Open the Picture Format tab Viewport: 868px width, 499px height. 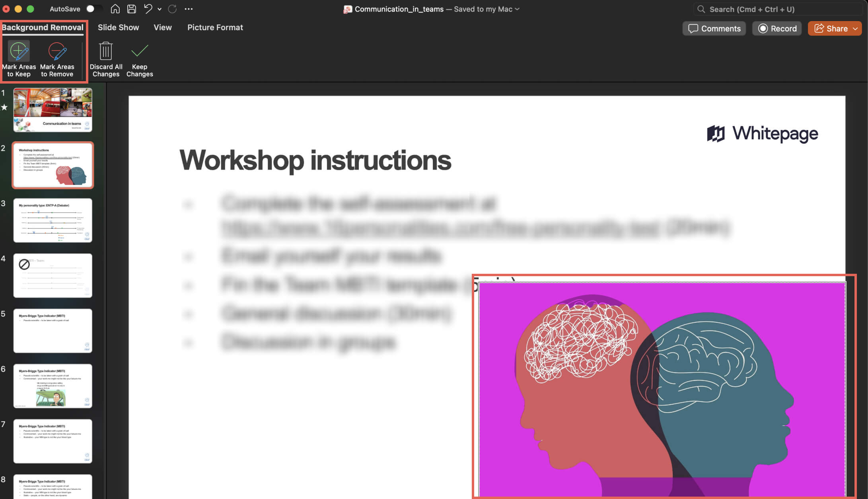(215, 27)
